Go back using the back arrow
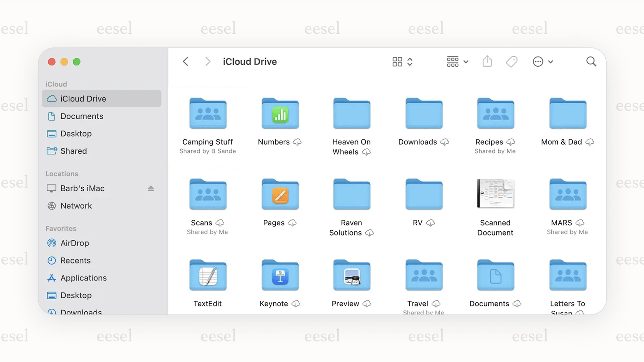The width and height of the screenshot is (644, 362). (x=185, y=61)
